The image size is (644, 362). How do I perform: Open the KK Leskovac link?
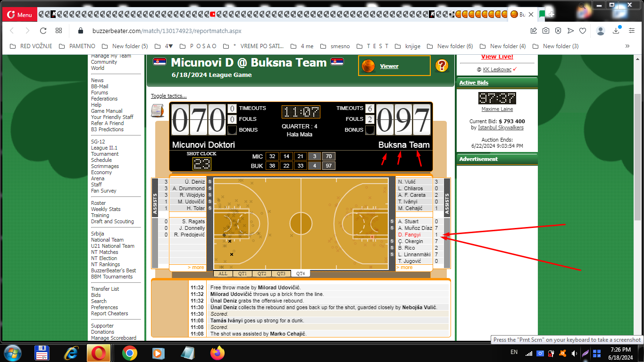497,69
